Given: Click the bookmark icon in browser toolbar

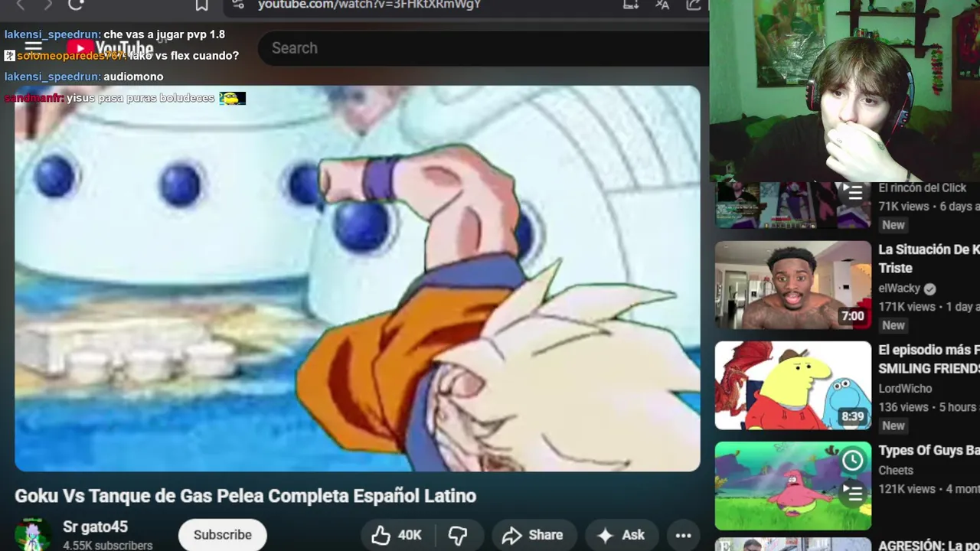Looking at the screenshot, I should click(201, 5).
